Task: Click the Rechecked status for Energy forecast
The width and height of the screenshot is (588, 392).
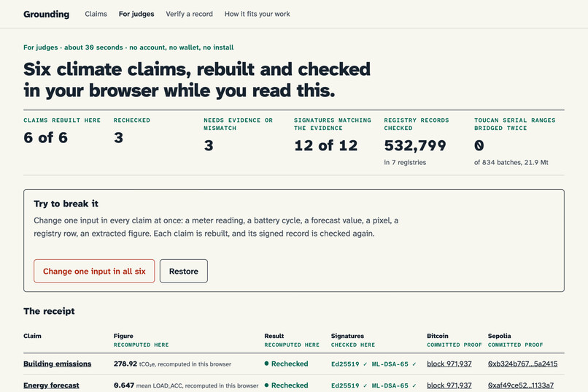Action: click(286, 385)
